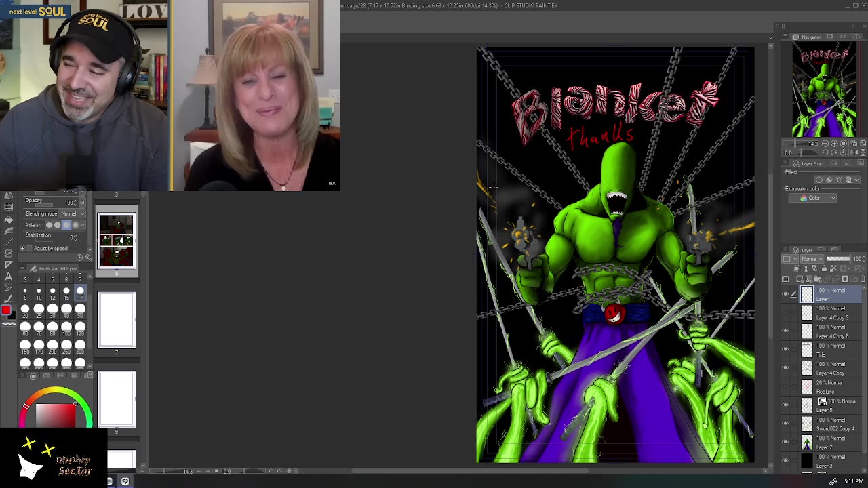Select transparent color swatch
The width and height of the screenshot is (868, 488).
[9, 323]
